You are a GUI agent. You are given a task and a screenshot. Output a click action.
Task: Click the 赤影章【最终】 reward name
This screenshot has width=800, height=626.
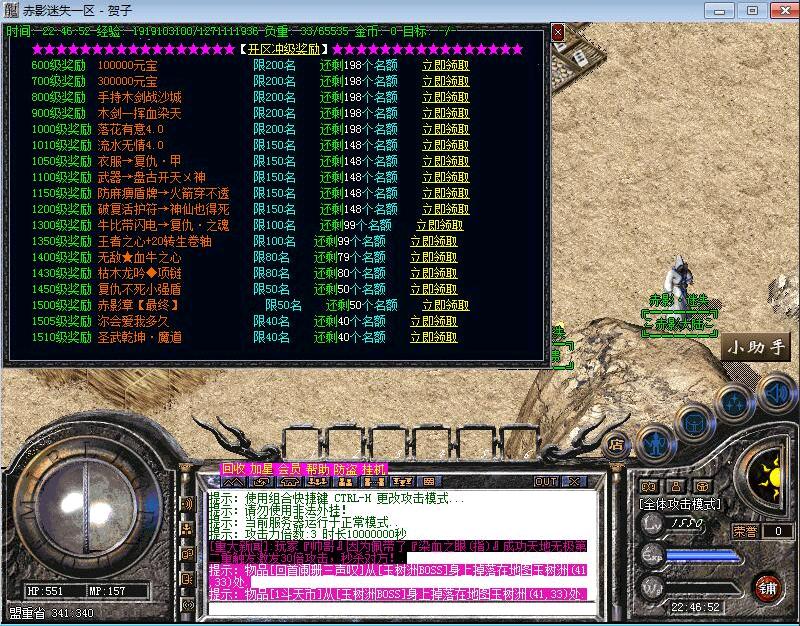point(139,305)
